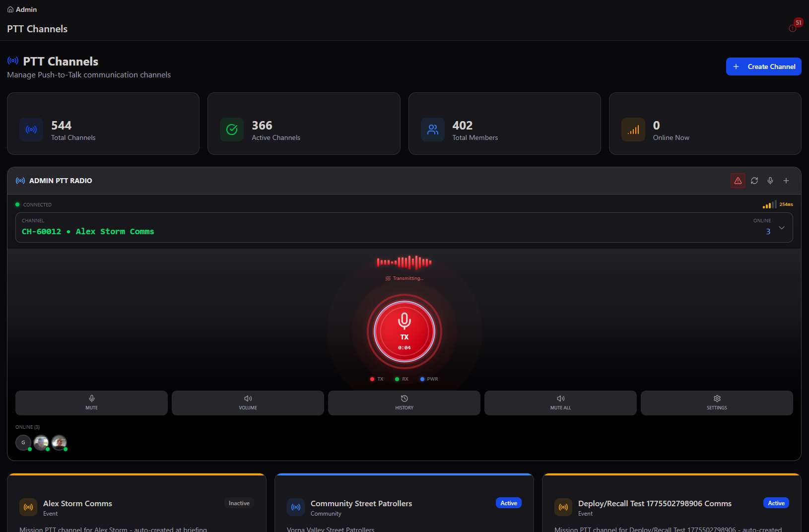Open the History panel
809x532 pixels.
click(404, 402)
